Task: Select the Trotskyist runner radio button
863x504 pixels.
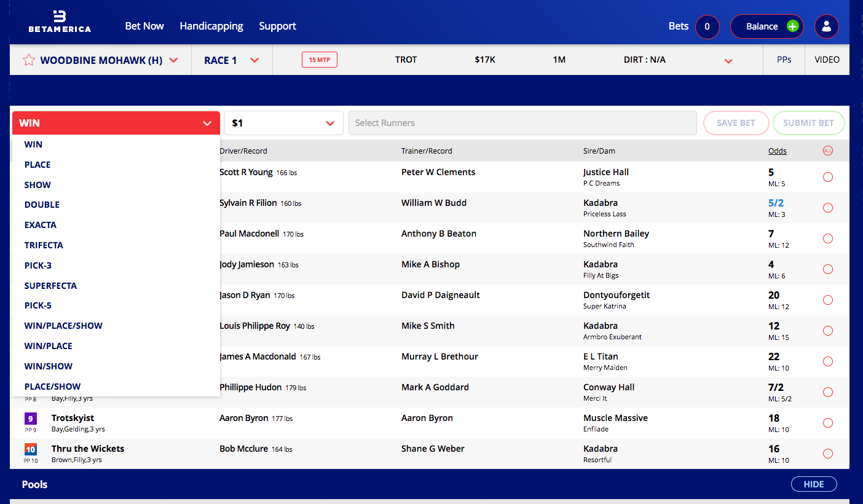Action: [x=827, y=423]
